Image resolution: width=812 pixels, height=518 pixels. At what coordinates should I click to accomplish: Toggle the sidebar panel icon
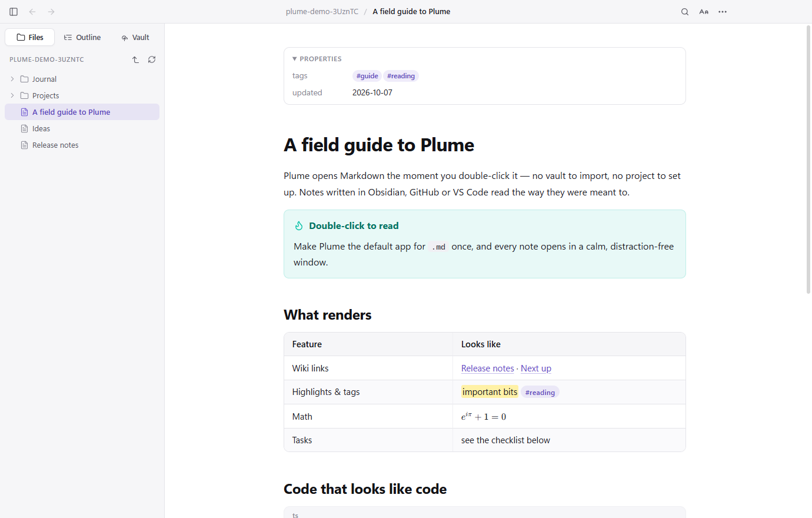14,12
